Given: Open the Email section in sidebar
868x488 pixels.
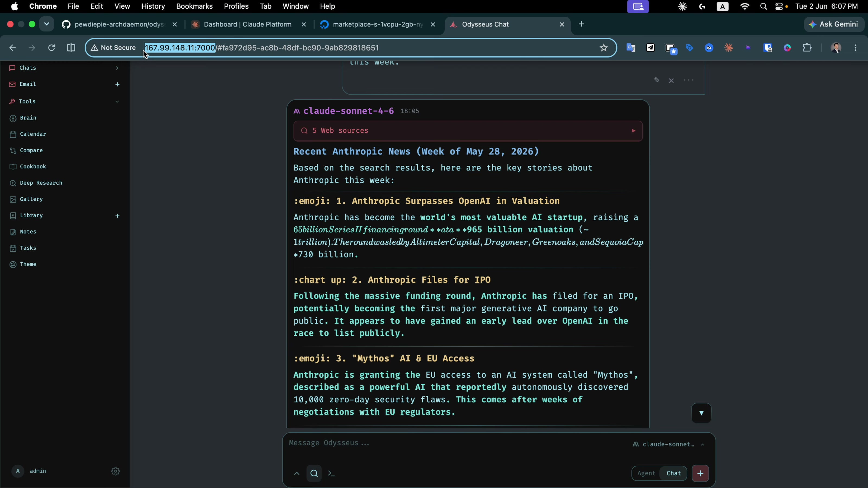Looking at the screenshot, I should pyautogui.click(x=28, y=84).
